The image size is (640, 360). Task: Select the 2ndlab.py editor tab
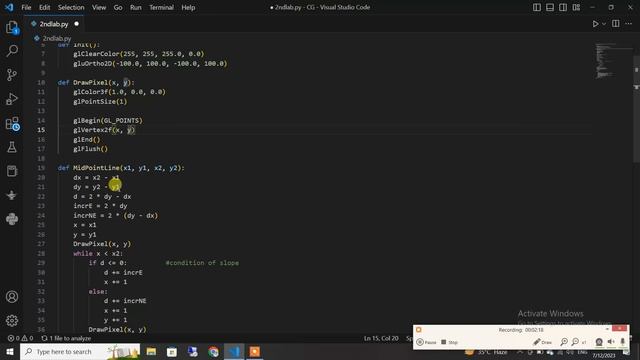54,24
